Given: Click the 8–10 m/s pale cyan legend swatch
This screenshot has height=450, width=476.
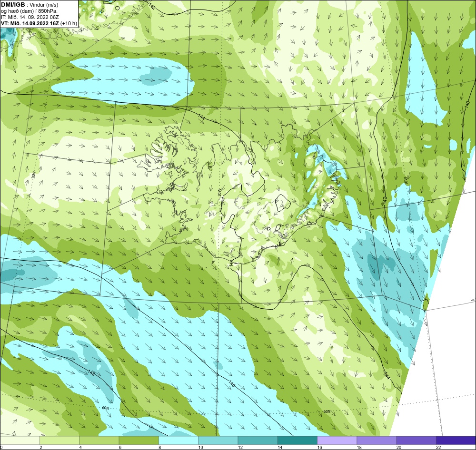Looking at the screenshot, I should tap(178, 440).
